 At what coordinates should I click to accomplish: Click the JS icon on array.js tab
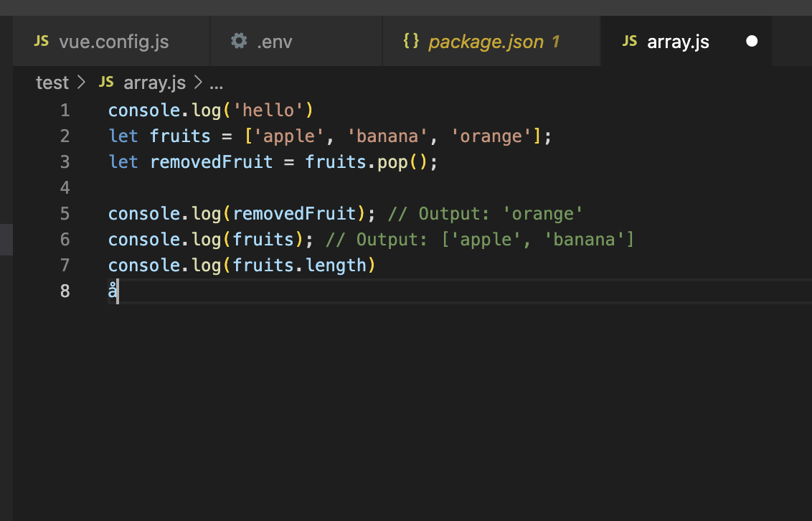630,41
